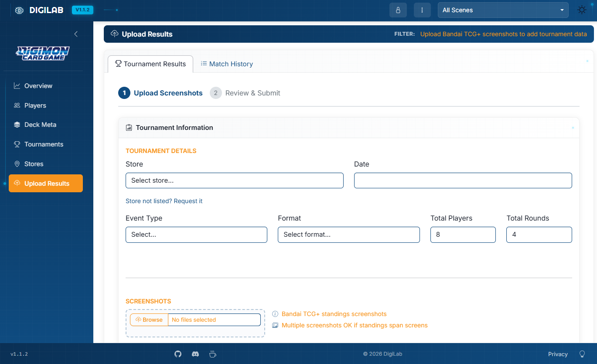Collapse the sidebar with chevron arrow
This screenshot has width=597, height=364.
(x=76, y=34)
